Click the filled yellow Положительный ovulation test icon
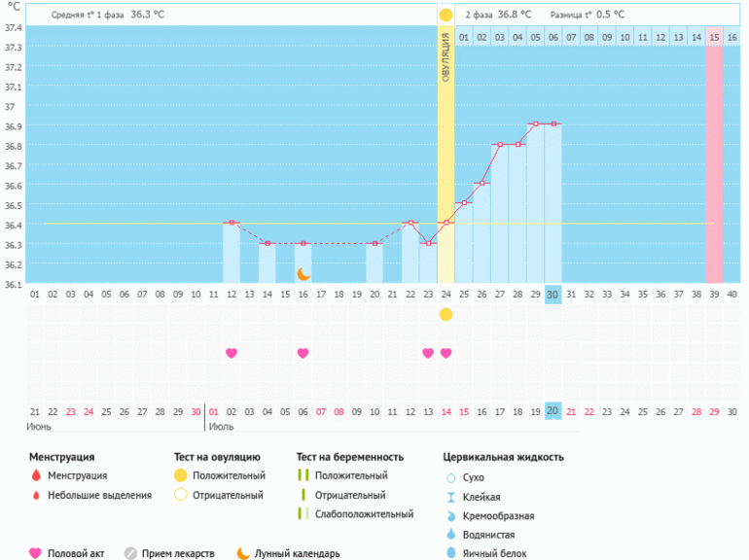The width and height of the screenshot is (749, 560). (180, 475)
